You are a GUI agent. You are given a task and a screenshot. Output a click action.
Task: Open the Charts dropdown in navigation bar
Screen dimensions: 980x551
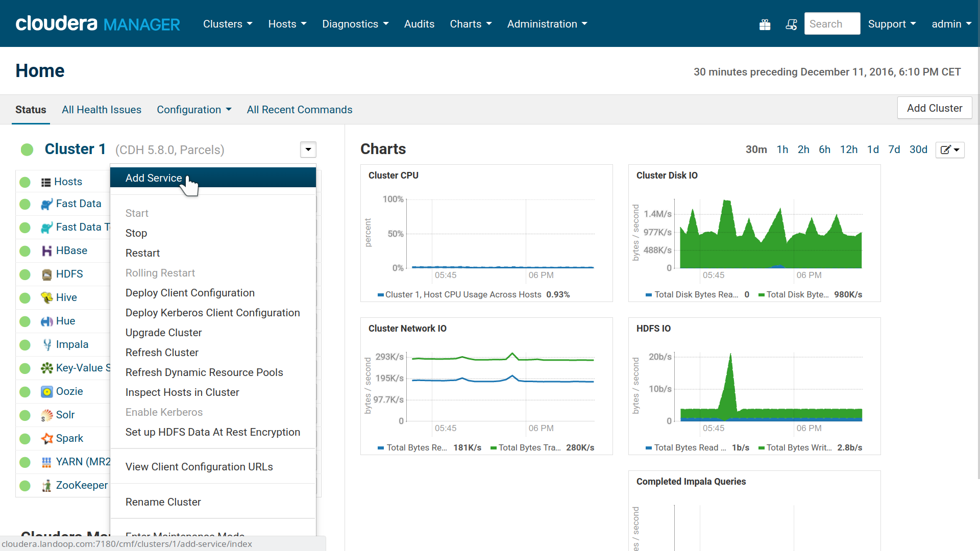pos(471,24)
